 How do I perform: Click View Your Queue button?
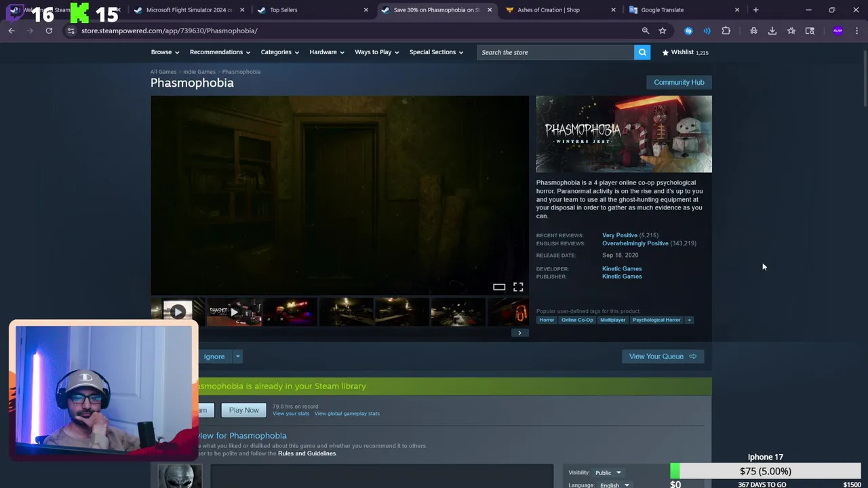[663, 357]
